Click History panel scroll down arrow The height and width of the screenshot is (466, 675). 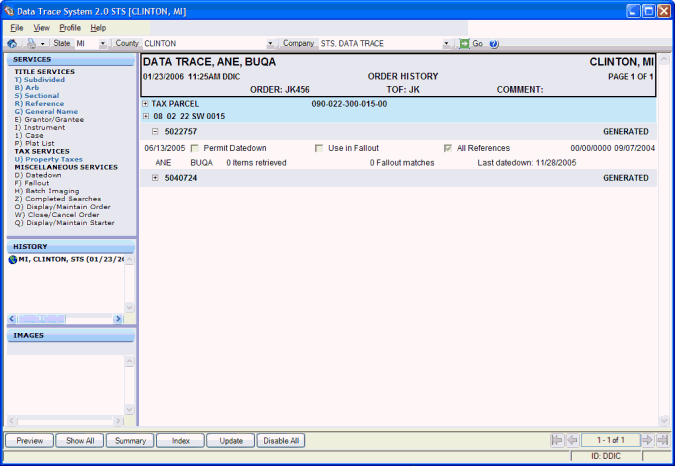coord(129,308)
